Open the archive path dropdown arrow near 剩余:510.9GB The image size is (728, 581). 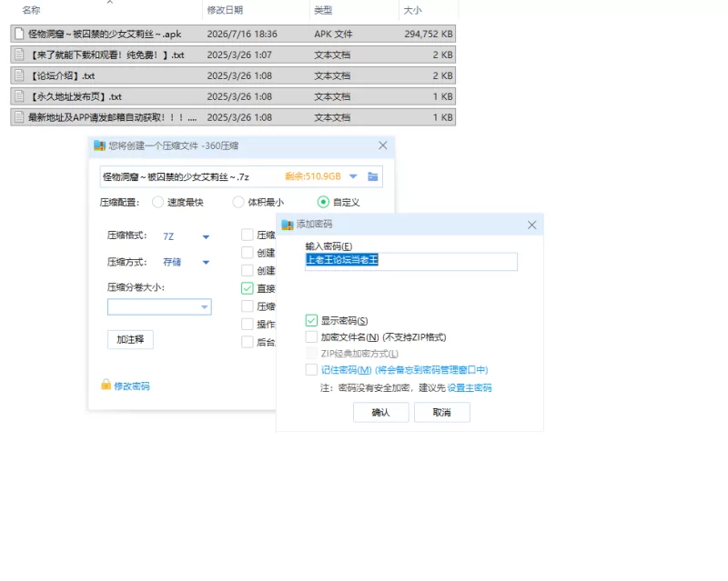click(353, 176)
